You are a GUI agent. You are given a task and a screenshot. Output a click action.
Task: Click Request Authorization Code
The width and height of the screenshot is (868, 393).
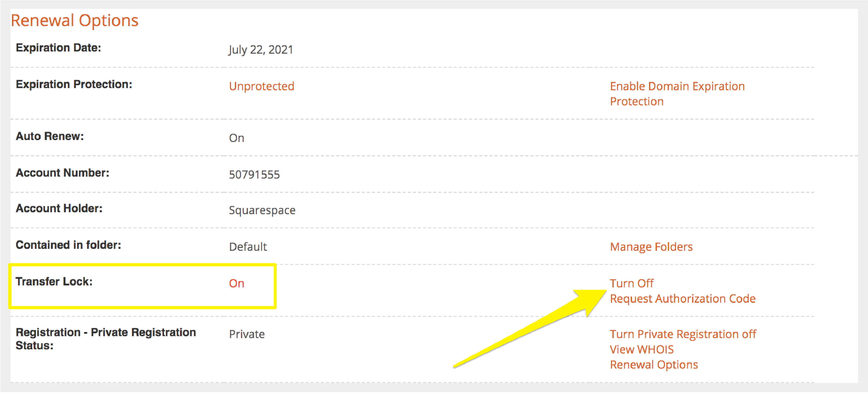(682, 299)
